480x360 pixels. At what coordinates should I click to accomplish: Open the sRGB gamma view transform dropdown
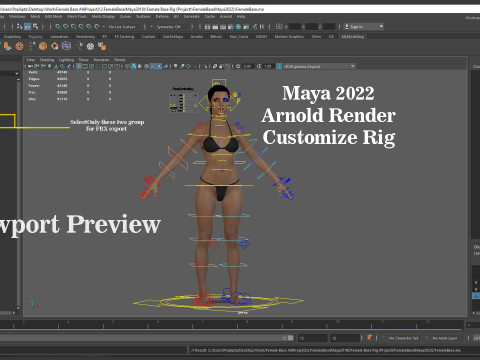click(x=319, y=66)
